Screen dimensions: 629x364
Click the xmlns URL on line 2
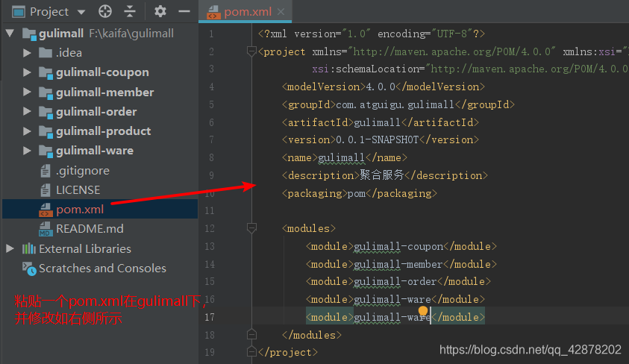(452, 51)
